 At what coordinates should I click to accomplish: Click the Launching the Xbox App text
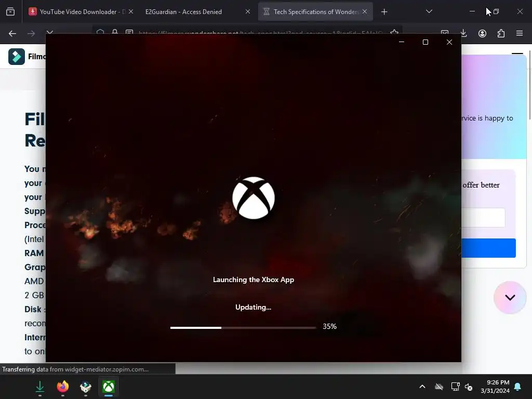254,280
